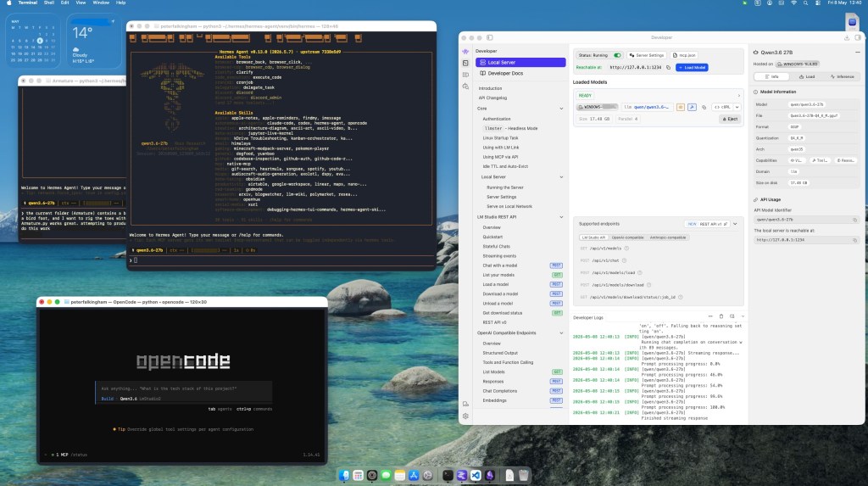Click the chat bubbles icon above the settings gear

[x=465, y=404]
